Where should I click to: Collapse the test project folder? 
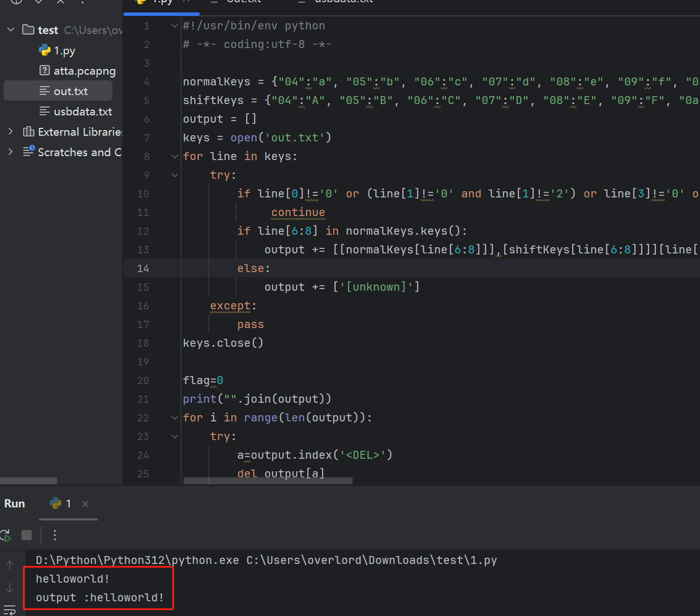coord(11,29)
